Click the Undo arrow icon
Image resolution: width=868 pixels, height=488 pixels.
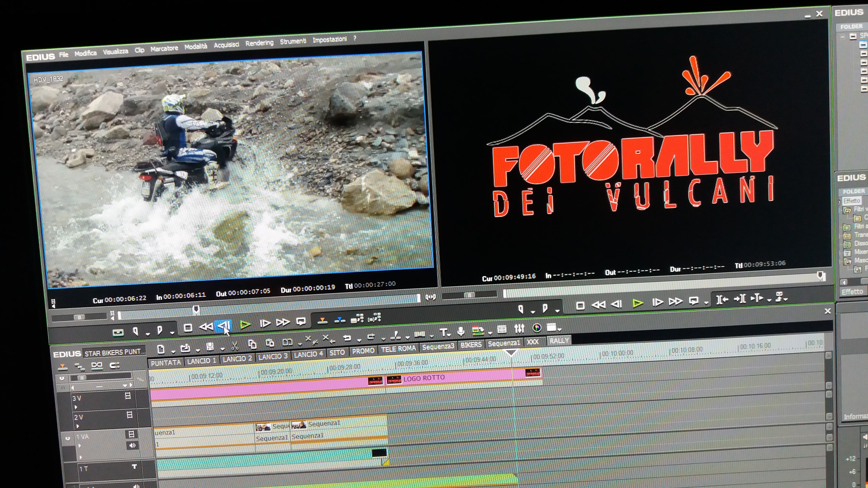tap(347, 338)
